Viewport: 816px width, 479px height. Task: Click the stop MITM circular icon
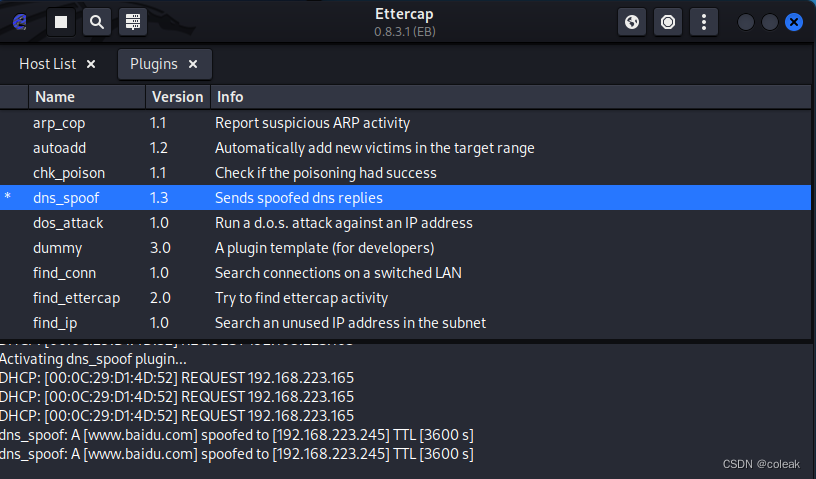click(x=668, y=22)
